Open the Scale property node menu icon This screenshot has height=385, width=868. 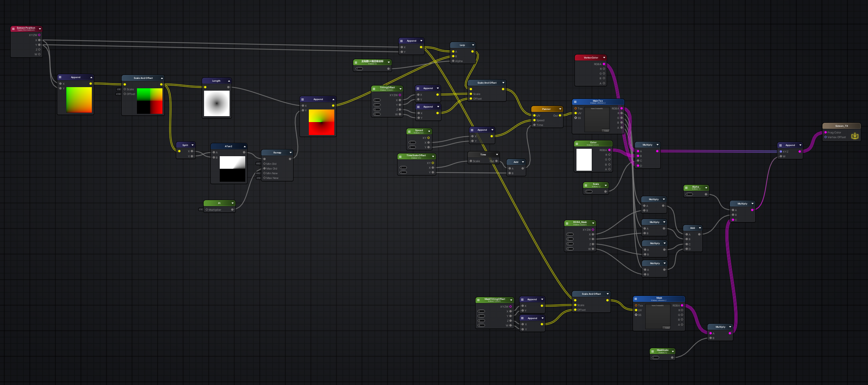coord(586,185)
